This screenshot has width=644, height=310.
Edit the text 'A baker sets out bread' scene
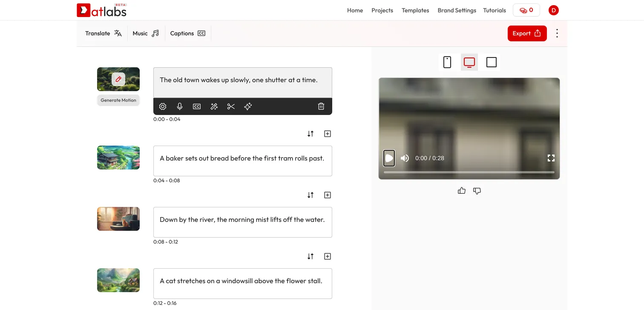click(x=243, y=161)
